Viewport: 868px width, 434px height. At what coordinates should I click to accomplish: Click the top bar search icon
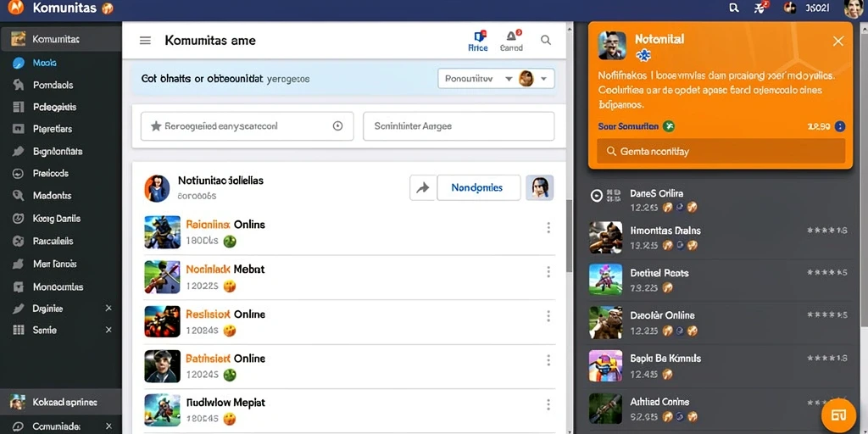point(734,8)
